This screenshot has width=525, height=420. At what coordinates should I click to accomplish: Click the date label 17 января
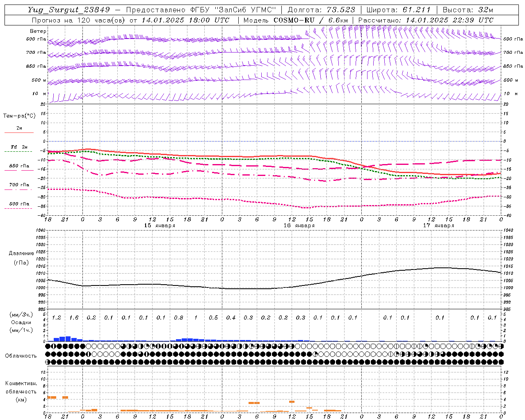439,226
